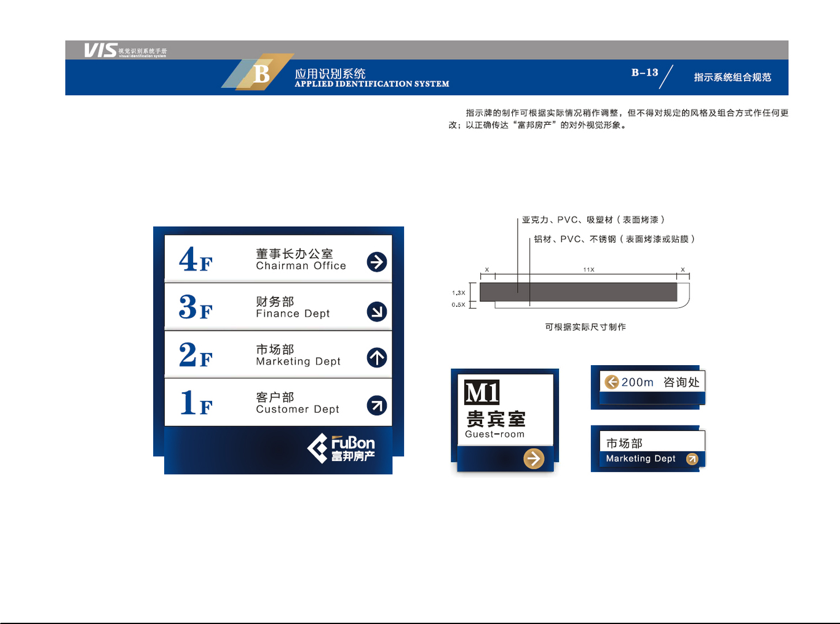Click the material note starting with '亚克力'

point(593,219)
